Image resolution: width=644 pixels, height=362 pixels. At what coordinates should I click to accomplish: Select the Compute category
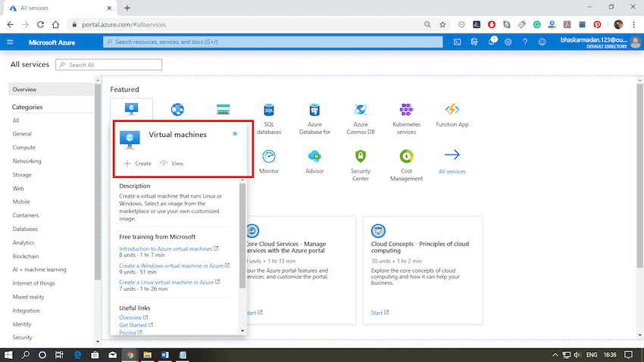coord(23,148)
